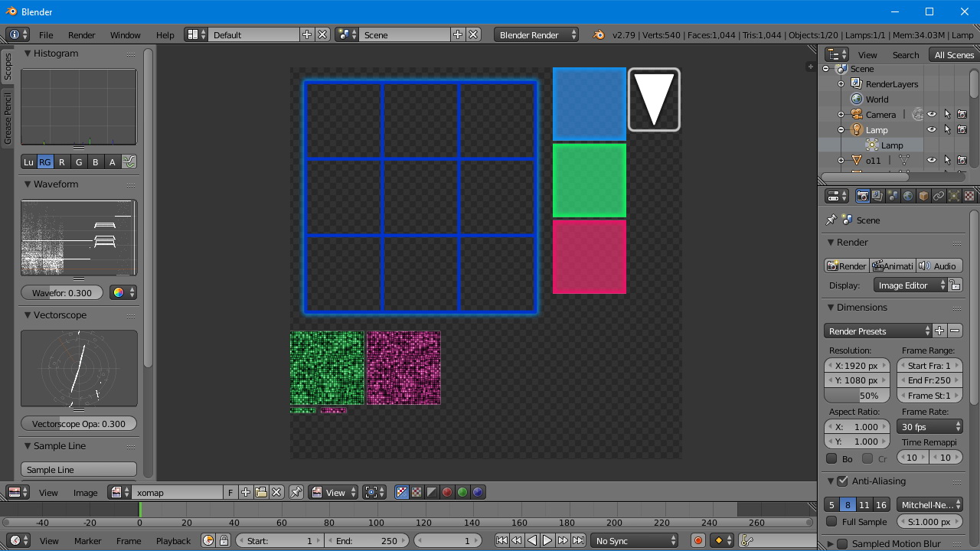Open the Display Image Editor dropdown
Screen dimensions: 980x551
pos(910,285)
